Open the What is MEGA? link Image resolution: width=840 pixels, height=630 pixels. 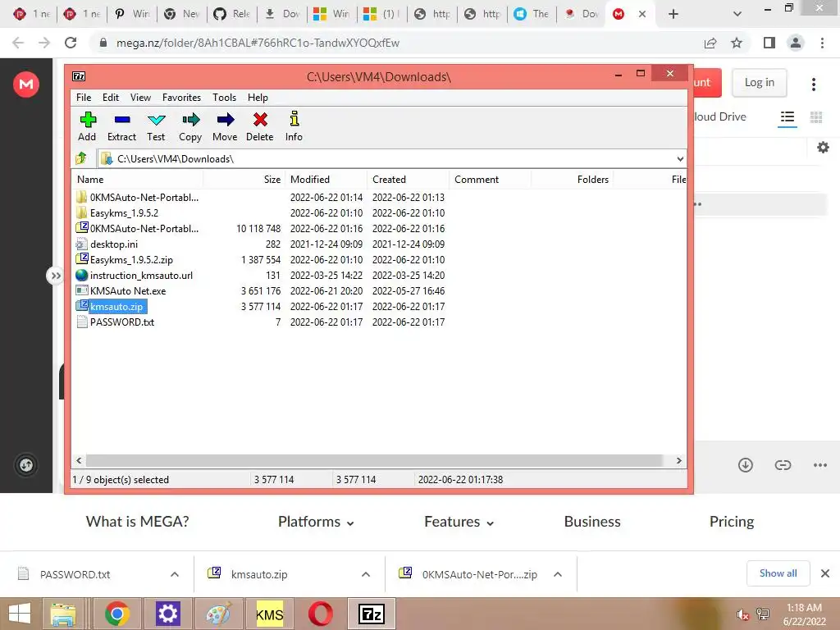[137, 521]
